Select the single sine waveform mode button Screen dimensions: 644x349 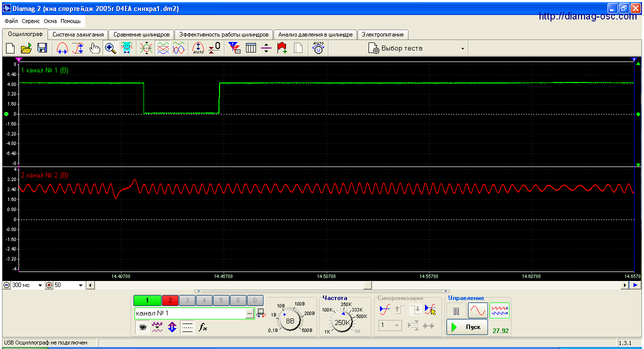(477, 310)
